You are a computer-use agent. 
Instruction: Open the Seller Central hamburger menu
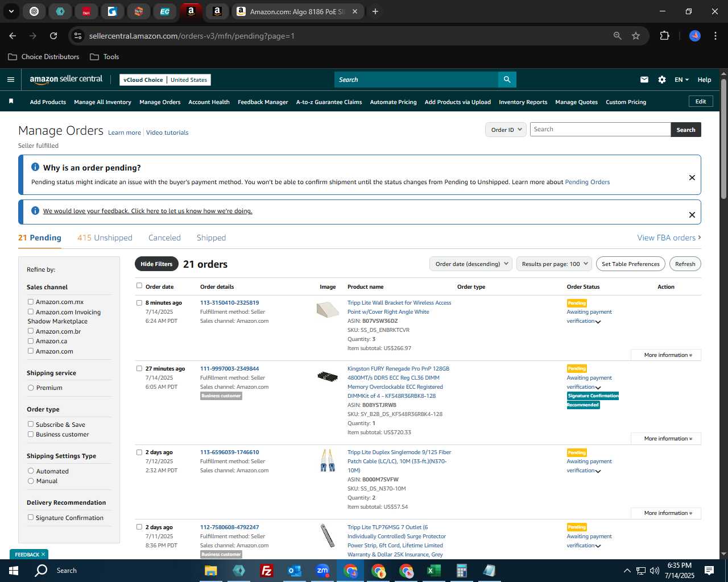(11, 80)
